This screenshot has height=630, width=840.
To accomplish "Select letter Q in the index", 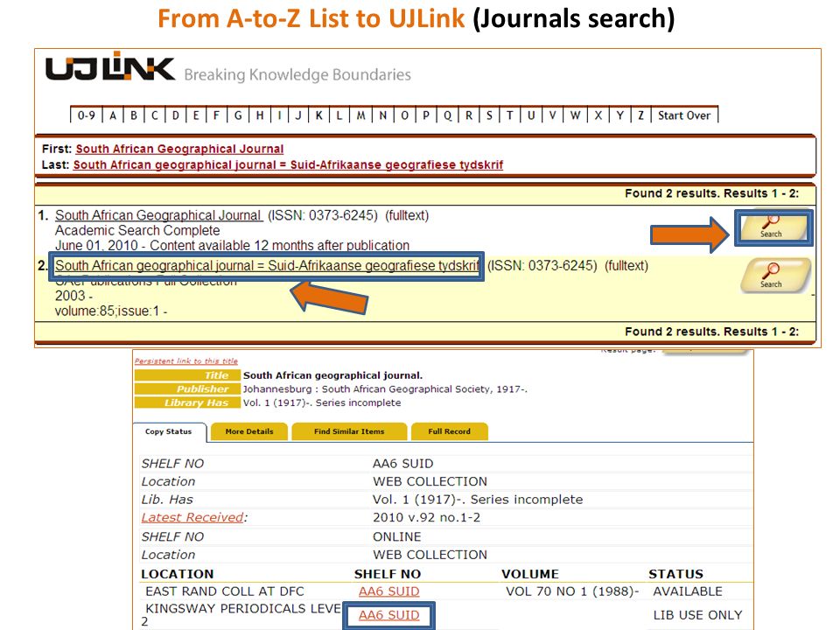I will pyautogui.click(x=447, y=115).
